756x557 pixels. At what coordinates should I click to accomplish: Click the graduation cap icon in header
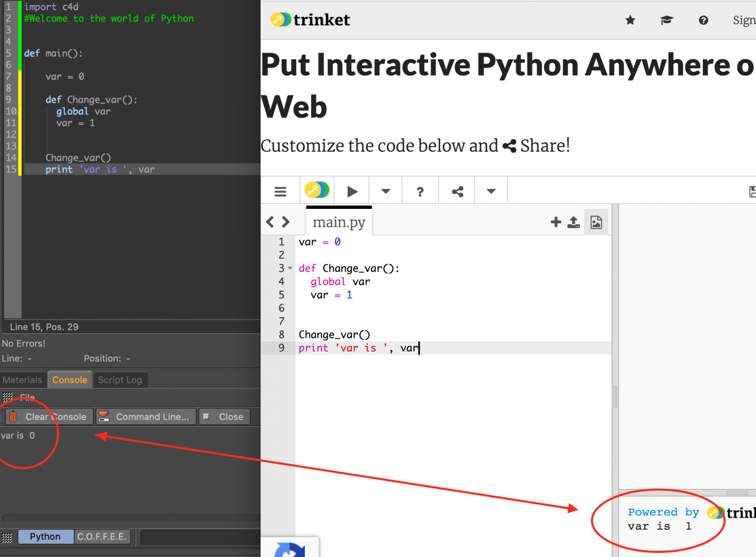pyautogui.click(x=667, y=20)
